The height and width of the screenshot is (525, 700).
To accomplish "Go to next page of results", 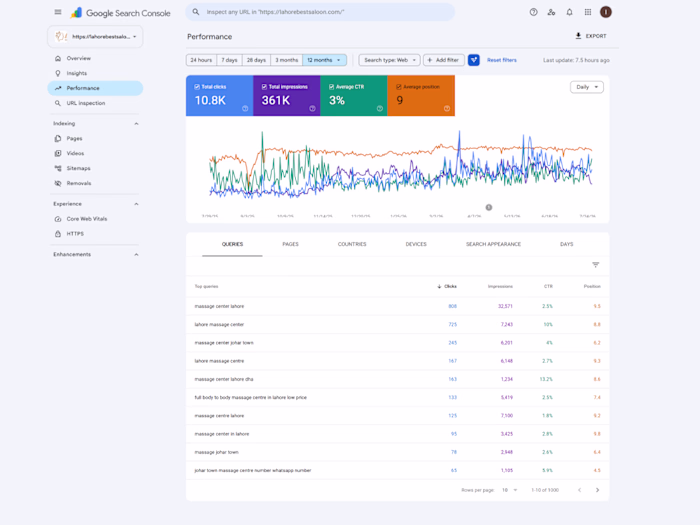I will (597, 490).
